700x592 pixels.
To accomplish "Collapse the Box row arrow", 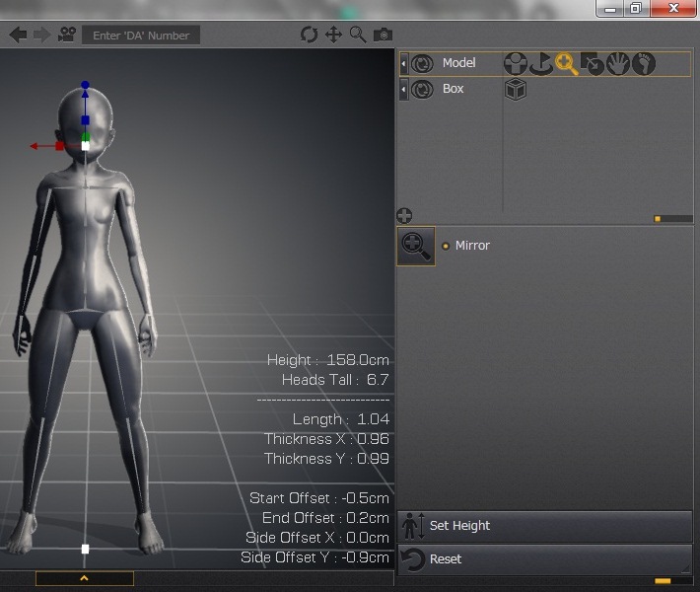I will point(403,90).
